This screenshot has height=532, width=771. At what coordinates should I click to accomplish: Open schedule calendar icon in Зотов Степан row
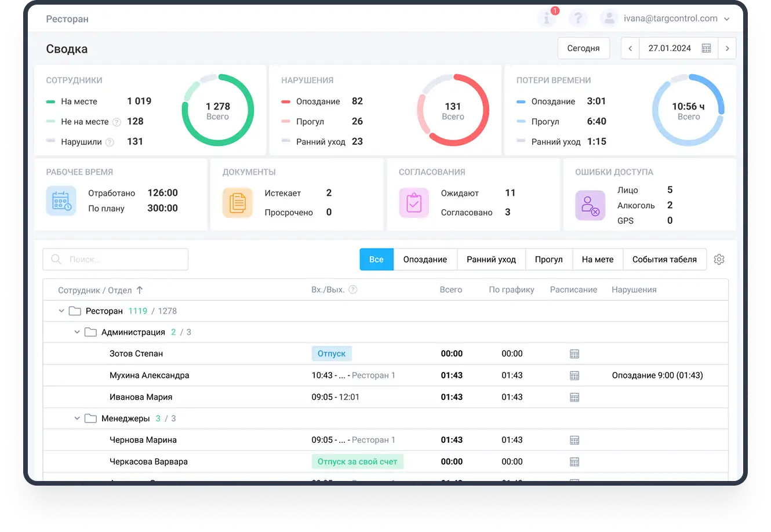point(574,354)
